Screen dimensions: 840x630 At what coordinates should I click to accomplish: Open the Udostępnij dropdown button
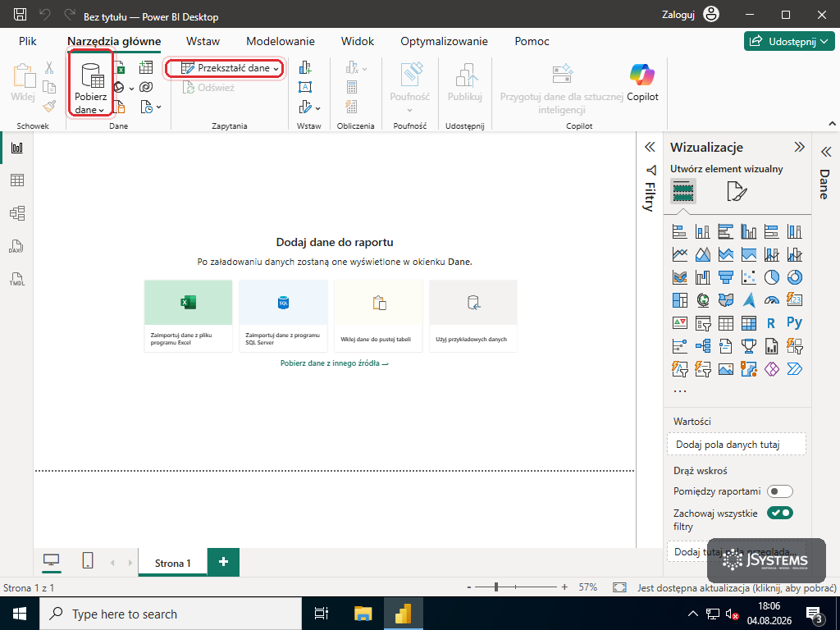click(789, 41)
